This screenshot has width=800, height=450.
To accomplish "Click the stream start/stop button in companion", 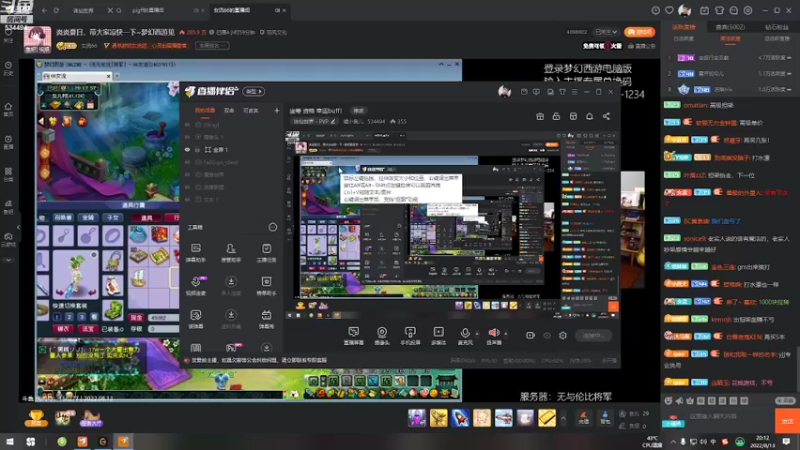I will click(x=594, y=336).
